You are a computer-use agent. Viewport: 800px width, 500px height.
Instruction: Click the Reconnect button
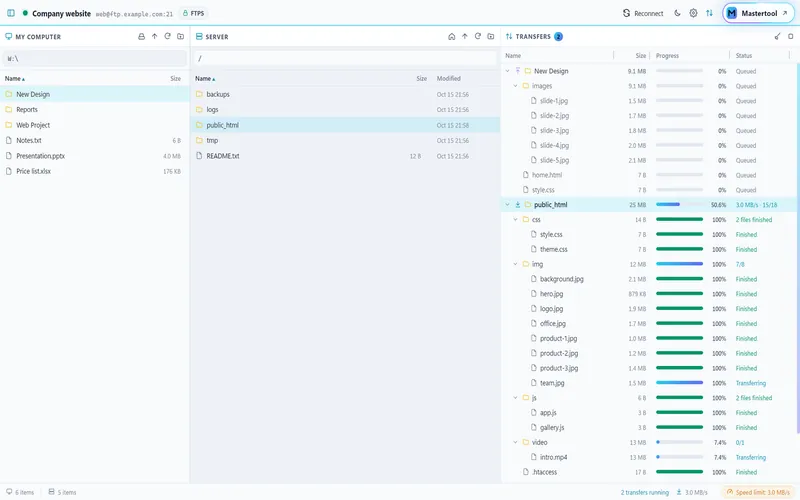pos(643,13)
